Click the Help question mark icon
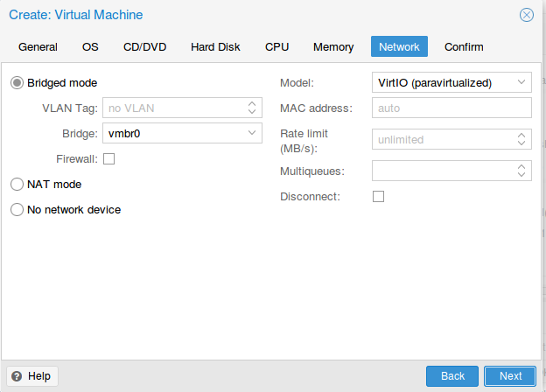 pyautogui.click(x=17, y=376)
